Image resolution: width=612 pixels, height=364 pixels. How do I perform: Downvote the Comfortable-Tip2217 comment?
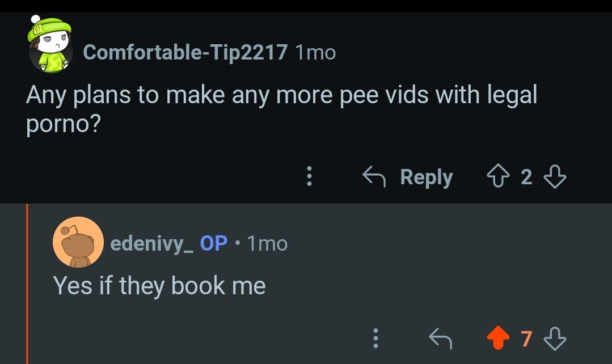pyautogui.click(x=554, y=177)
